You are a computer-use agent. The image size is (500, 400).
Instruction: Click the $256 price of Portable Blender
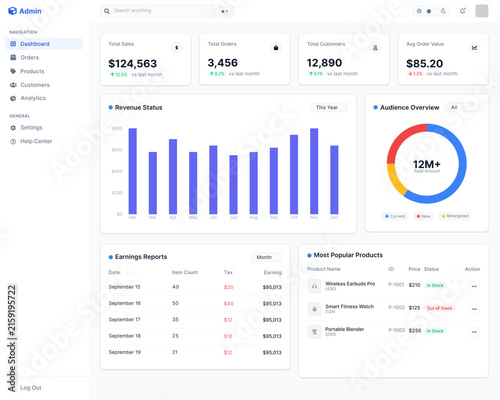click(x=415, y=330)
